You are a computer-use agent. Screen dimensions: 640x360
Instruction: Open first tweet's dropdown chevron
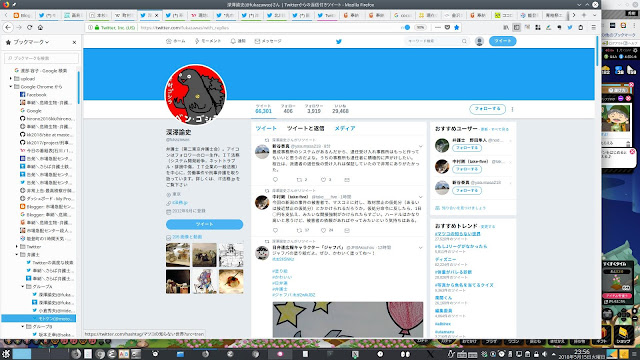420,146
